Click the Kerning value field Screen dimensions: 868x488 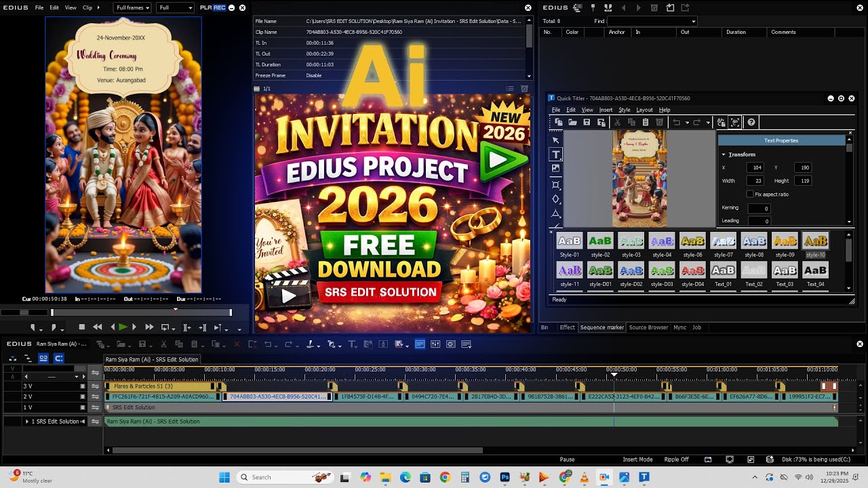pos(759,208)
